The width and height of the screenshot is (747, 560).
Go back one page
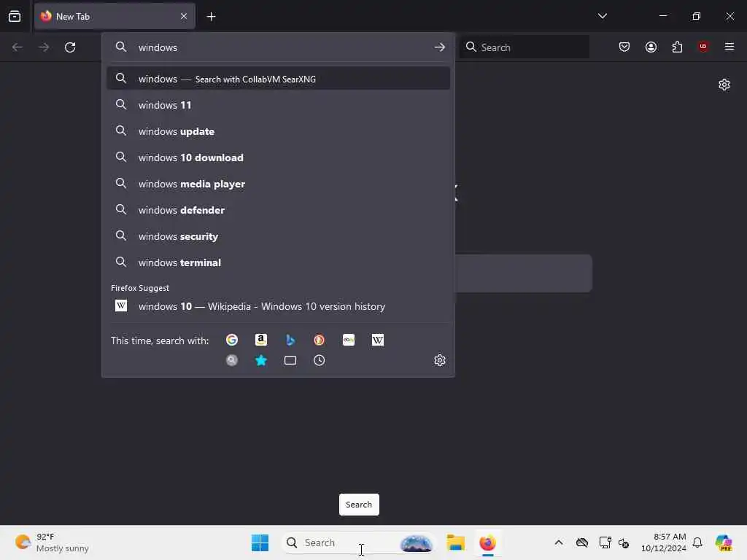(x=18, y=47)
